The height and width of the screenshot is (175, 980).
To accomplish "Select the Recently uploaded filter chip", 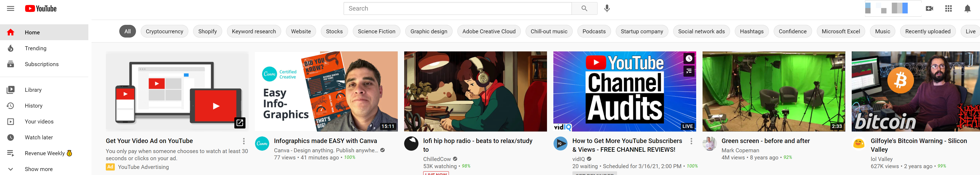I will pyautogui.click(x=928, y=31).
